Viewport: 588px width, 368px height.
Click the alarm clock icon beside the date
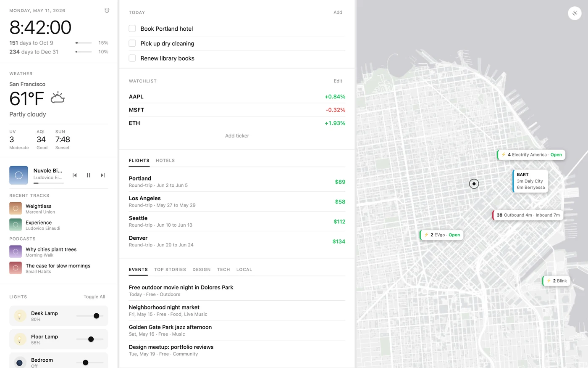pyautogui.click(x=107, y=11)
